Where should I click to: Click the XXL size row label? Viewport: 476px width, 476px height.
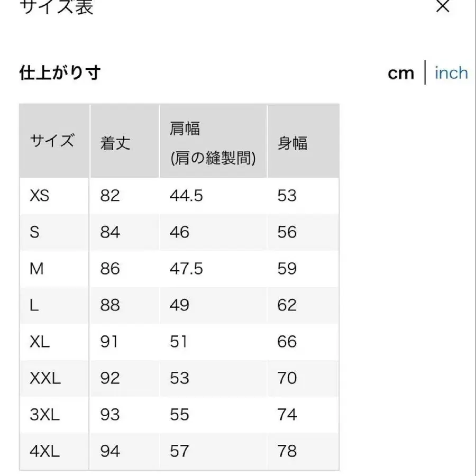coord(47,378)
